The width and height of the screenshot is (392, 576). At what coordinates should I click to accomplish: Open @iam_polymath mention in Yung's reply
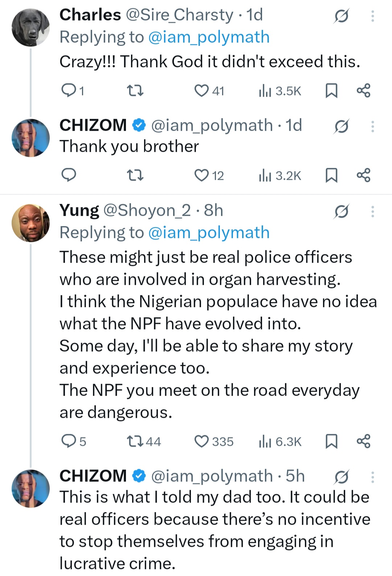point(209,233)
